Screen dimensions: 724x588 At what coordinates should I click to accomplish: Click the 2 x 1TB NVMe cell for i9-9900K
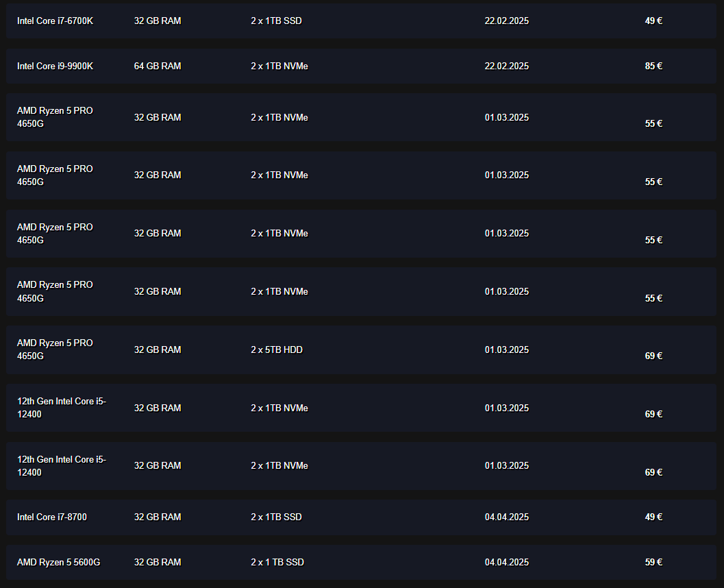click(279, 66)
